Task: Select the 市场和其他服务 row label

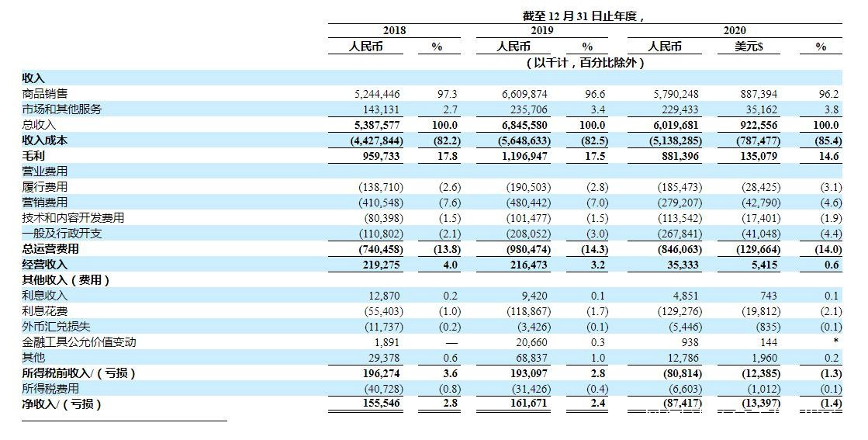Action: pos(62,109)
